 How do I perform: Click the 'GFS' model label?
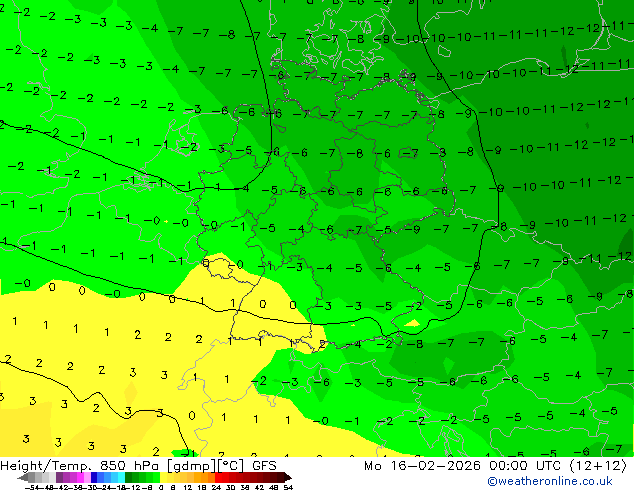(x=264, y=466)
